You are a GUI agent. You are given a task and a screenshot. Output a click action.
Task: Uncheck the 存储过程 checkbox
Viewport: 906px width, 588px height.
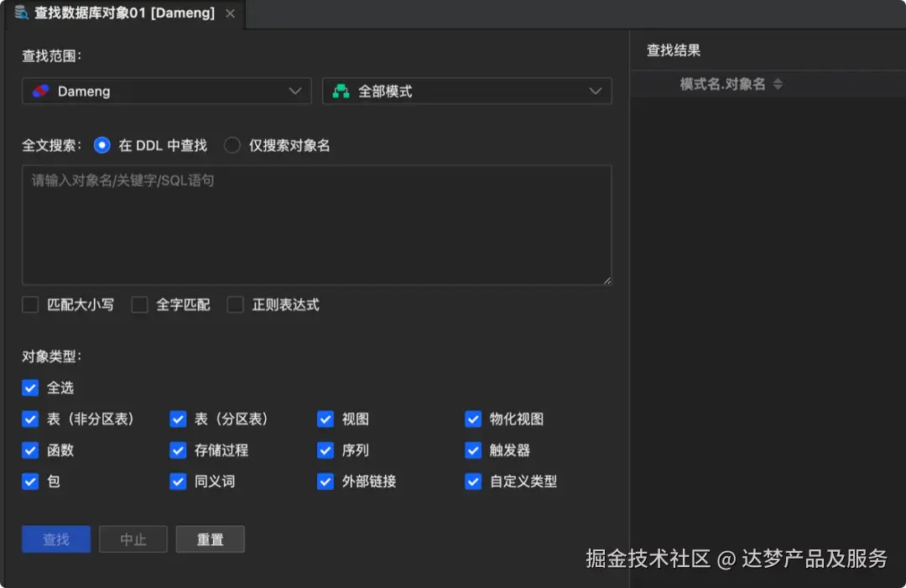(178, 450)
